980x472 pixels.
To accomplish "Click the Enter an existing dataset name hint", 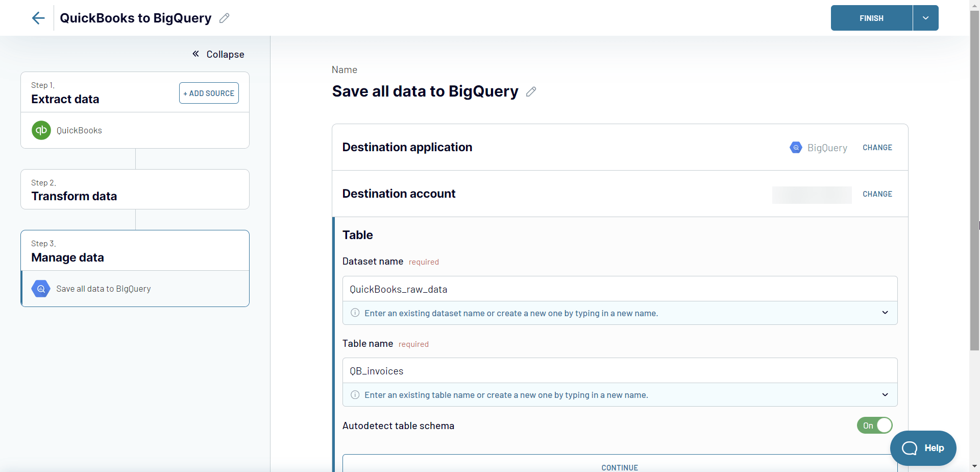I will tap(511, 313).
